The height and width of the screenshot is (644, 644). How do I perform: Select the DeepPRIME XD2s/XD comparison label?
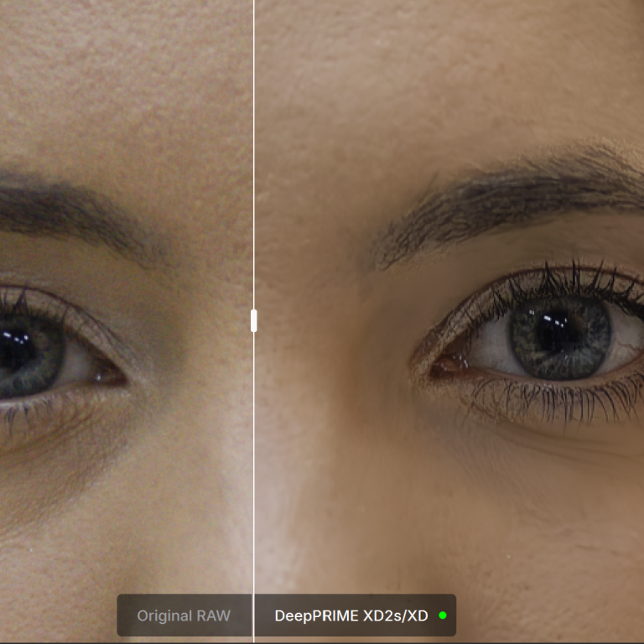pyautogui.click(x=351, y=615)
